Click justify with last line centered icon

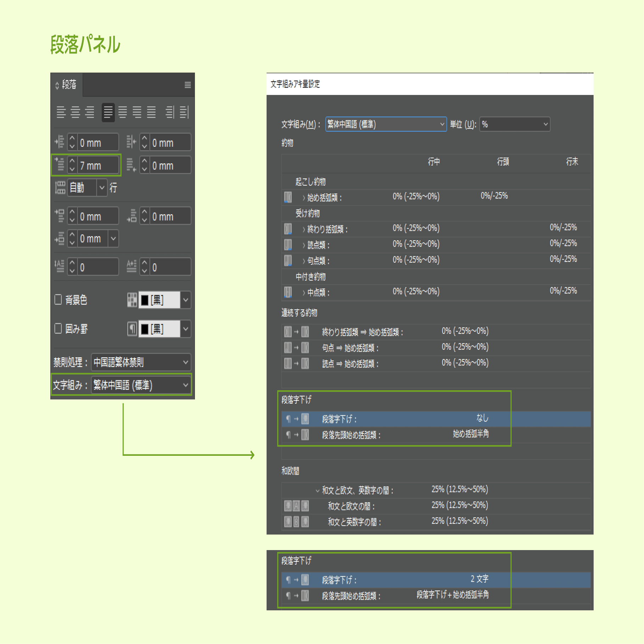click(x=123, y=112)
